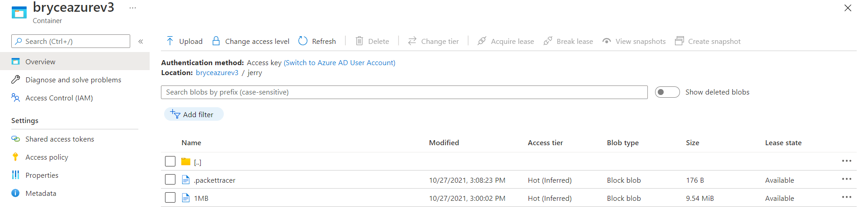Focus the Search (Ctrl+/) menu field
The width and height of the screenshot is (868, 218).
tap(71, 41)
